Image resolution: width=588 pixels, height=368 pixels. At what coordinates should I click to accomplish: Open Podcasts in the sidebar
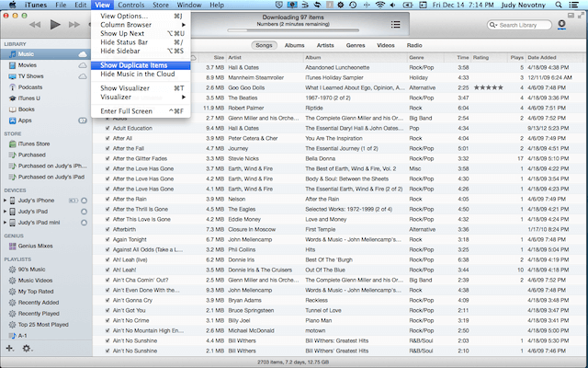(30, 87)
